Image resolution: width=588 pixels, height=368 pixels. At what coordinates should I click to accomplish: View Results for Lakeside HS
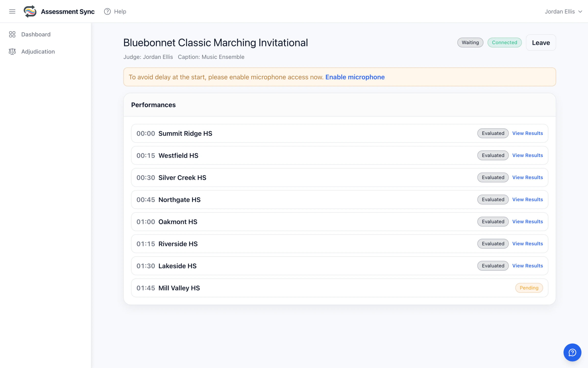coord(527,266)
